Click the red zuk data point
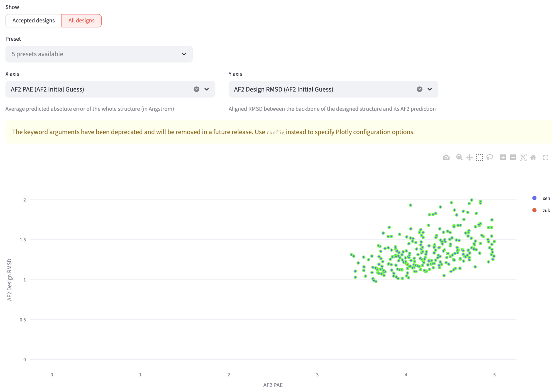This screenshot has height=392, width=557. click(407, 264)
